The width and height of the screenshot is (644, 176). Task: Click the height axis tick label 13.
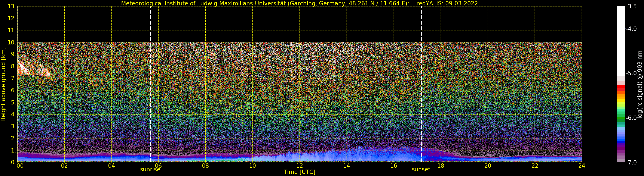click(x=12, y=6)
